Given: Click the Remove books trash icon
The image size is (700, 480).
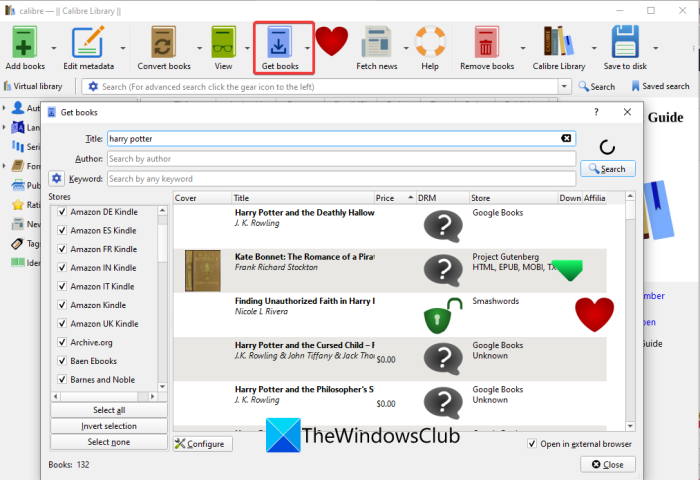Looking at the screenshot, I should (486, 42).
